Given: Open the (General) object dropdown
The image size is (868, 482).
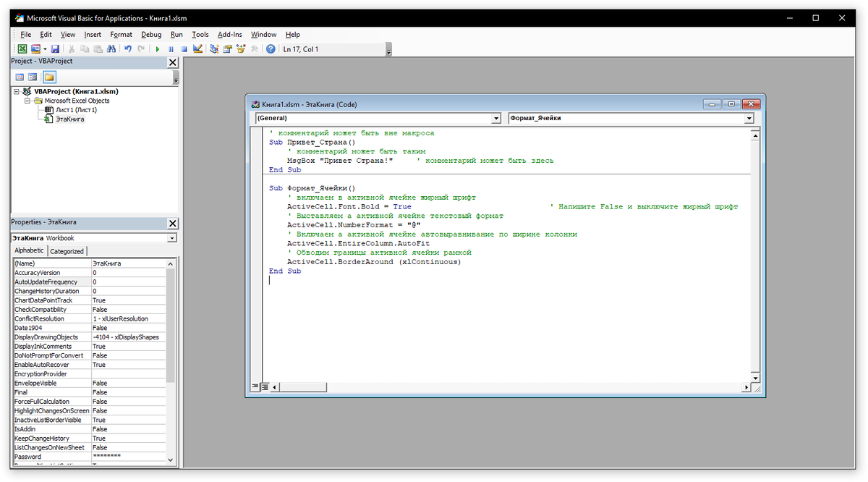Looking at the screenshot, I should 495,119.
